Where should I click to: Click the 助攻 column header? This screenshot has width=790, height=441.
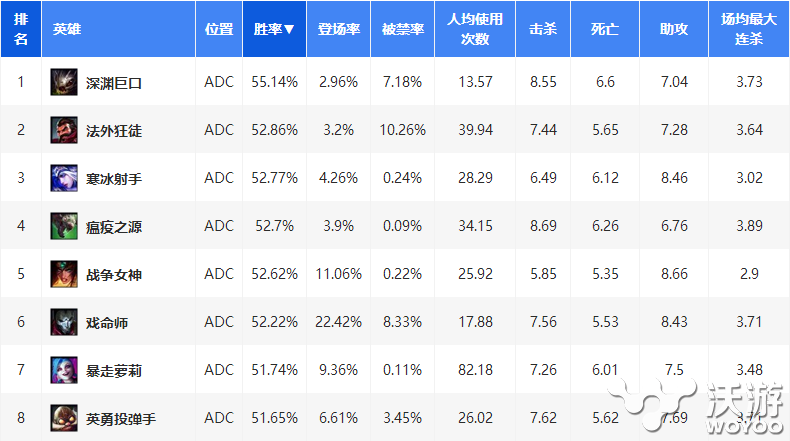point(673,30)
